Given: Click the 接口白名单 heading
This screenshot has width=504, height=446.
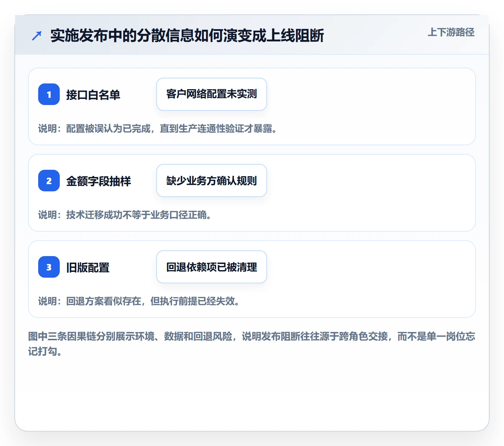Looking at the screenshot, I should coord(93,95).
